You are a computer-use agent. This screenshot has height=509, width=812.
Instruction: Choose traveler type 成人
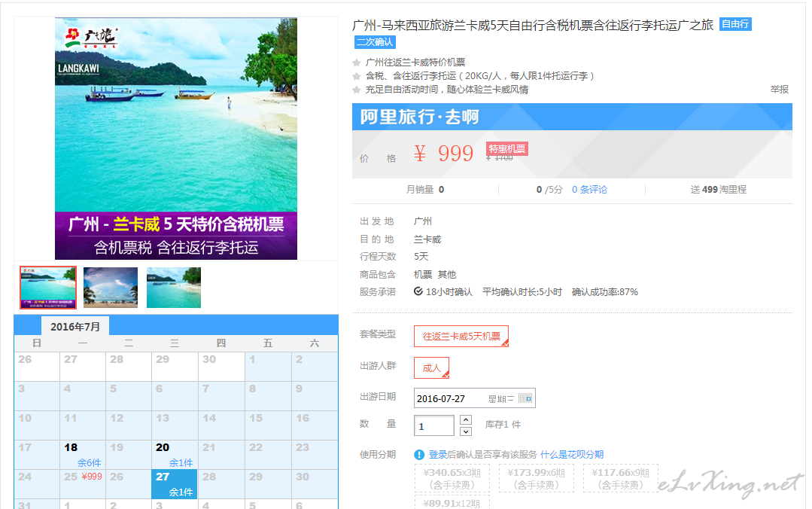[431, 368]
